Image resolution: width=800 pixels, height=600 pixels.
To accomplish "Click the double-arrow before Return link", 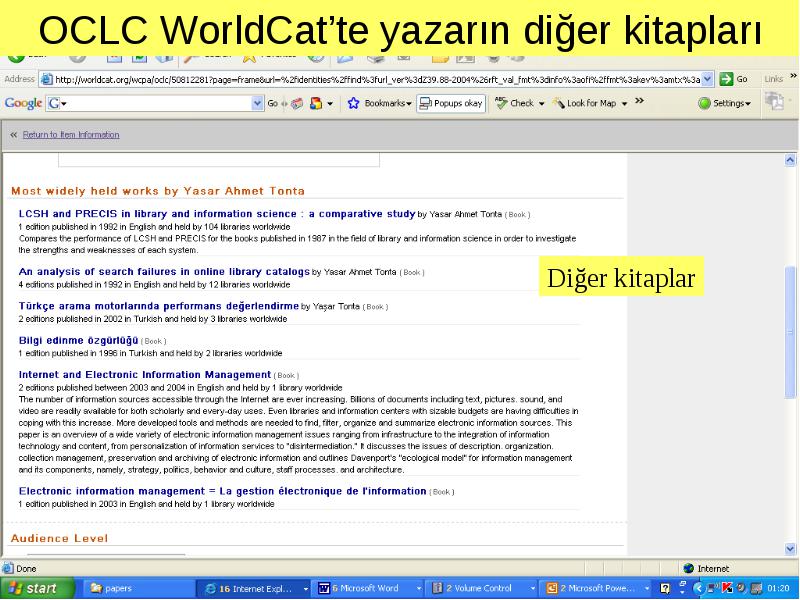I will click(13, 135).
